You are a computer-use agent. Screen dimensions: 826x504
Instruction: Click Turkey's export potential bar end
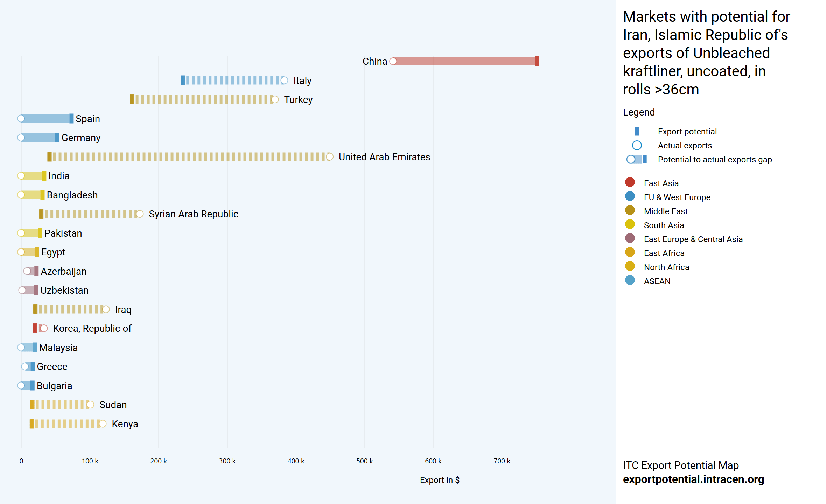pyautogui.click(x=132, y=99)
